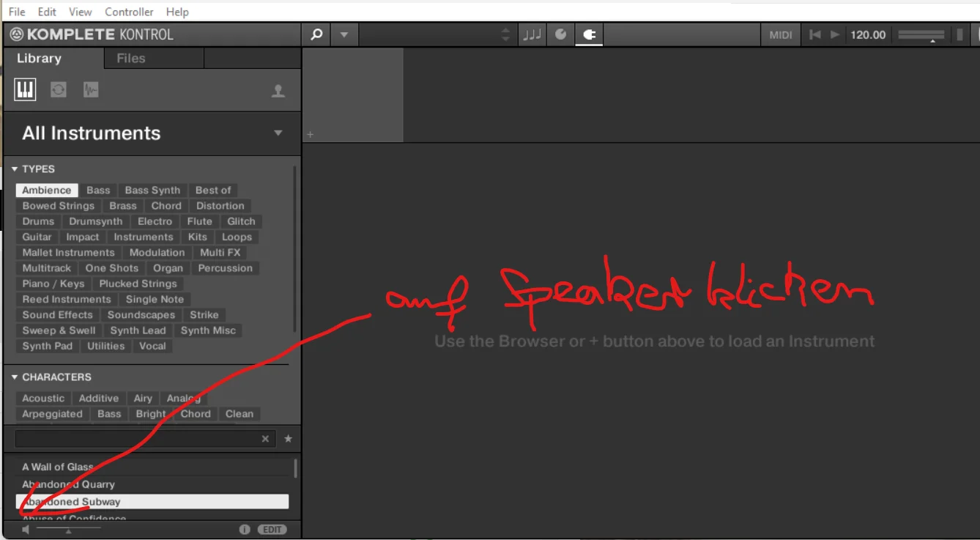The width and height of the screenshot is (980, 540).
Task: Toggle the arpeggiator notes icon
Action: pos(532,34)
